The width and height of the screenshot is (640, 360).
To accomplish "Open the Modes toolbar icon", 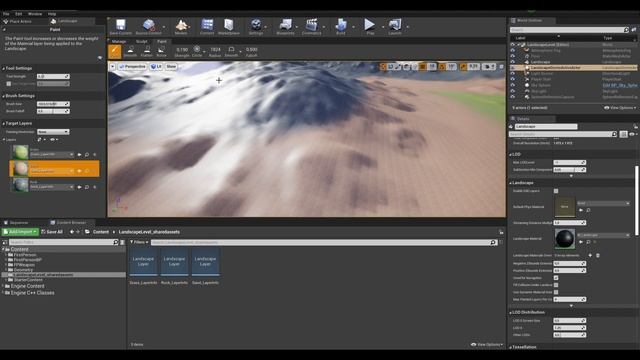I will [x=181, y=27].
